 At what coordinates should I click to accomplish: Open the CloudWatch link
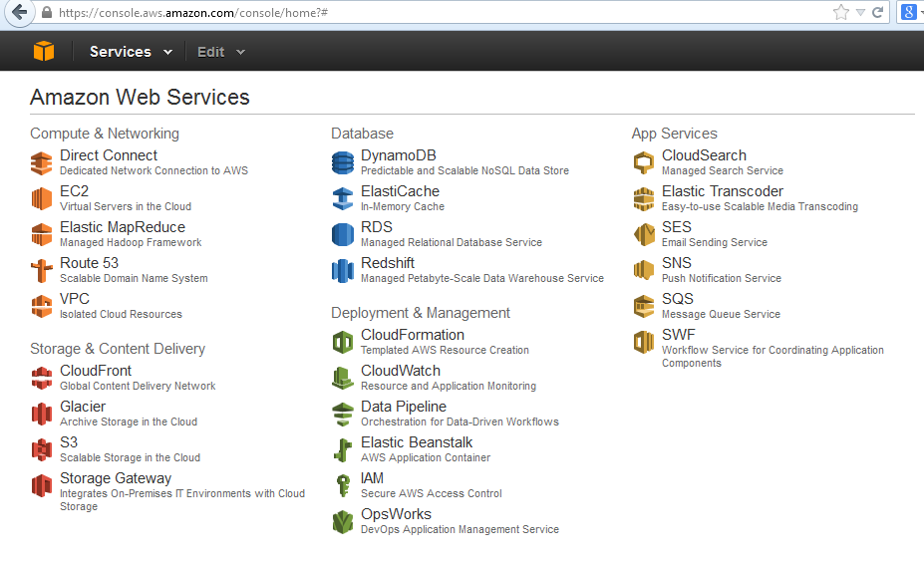[x=401, y=371]
